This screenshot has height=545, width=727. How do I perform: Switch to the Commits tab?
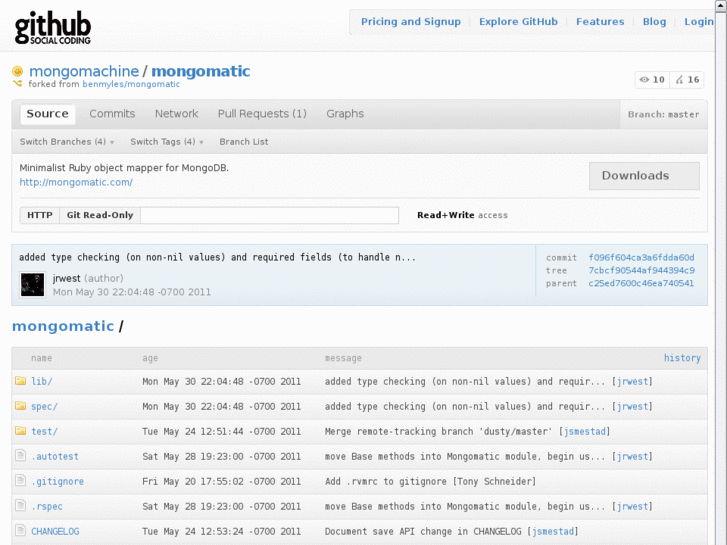[112, 114]
